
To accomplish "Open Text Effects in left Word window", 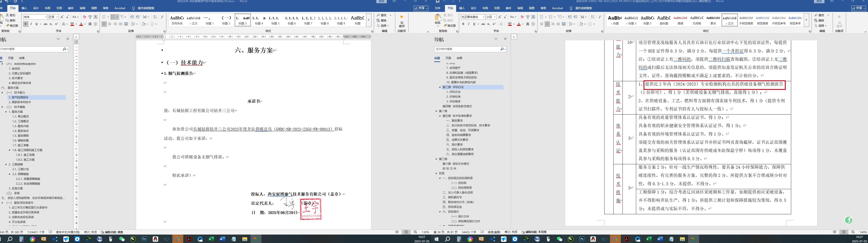I will point(64,24).
